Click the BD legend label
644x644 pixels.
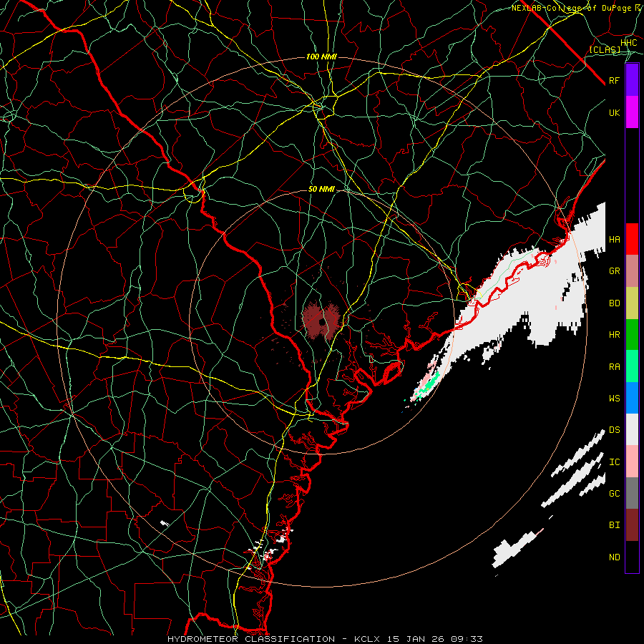point(614,303)
